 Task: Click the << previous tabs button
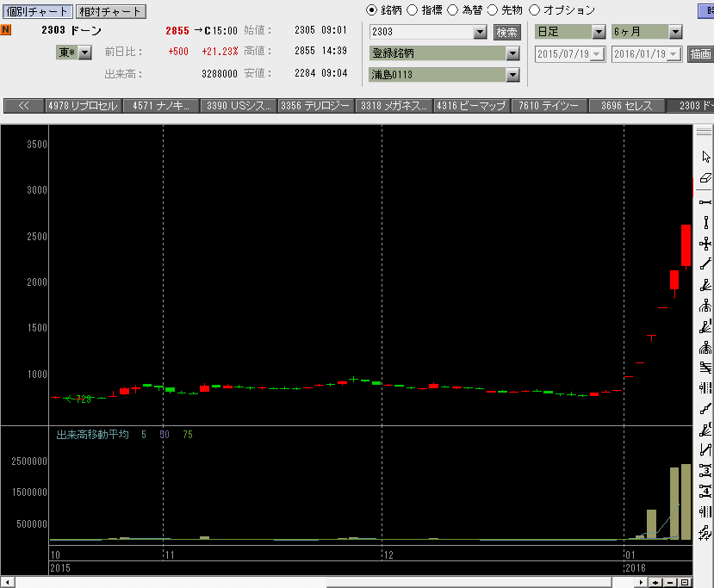coord(23,106)
